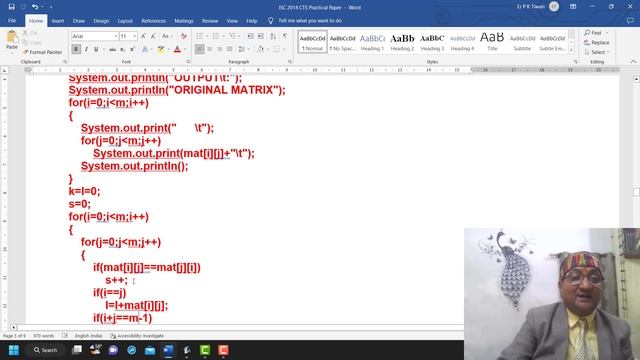Switch to the Design tab
The width and height of the screenshot is (640, 360).
[101, 21]
